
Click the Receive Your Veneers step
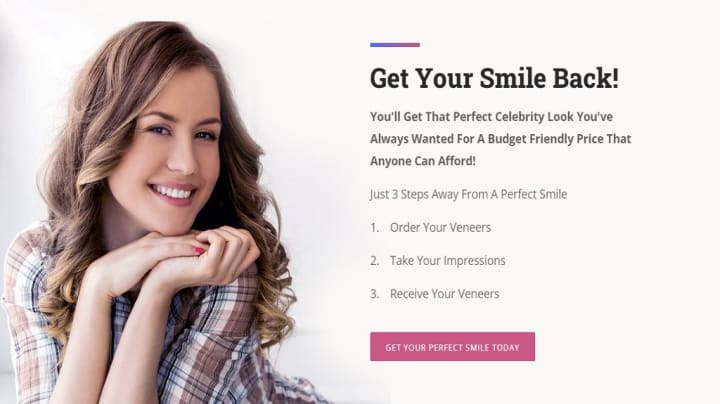[x=444, y=294]
